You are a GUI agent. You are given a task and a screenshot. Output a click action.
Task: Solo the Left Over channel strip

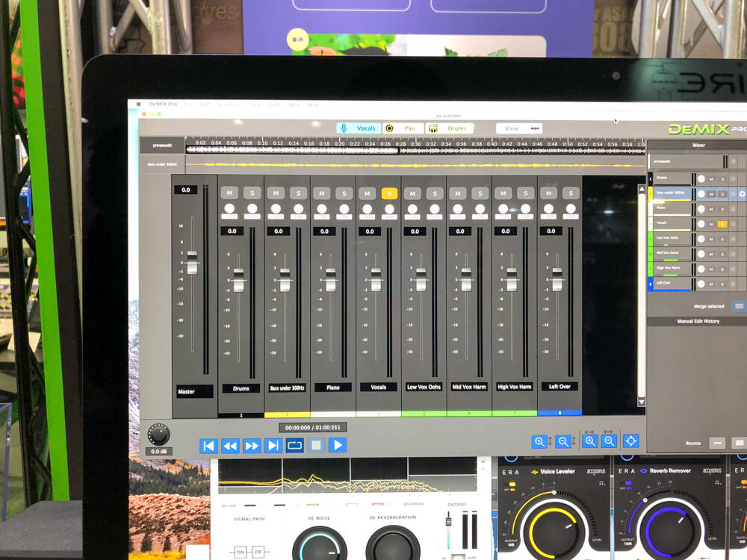[x=571, y=193]
